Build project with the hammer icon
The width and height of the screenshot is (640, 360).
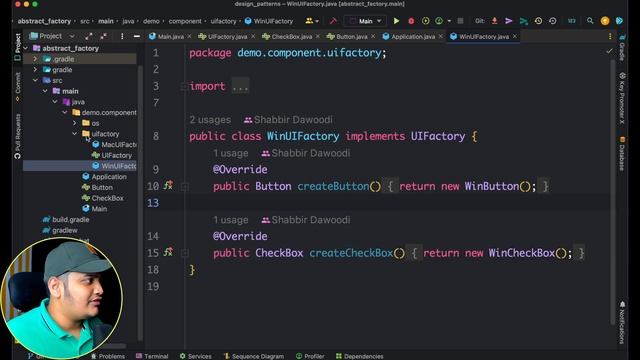click(x=333, y=21)
